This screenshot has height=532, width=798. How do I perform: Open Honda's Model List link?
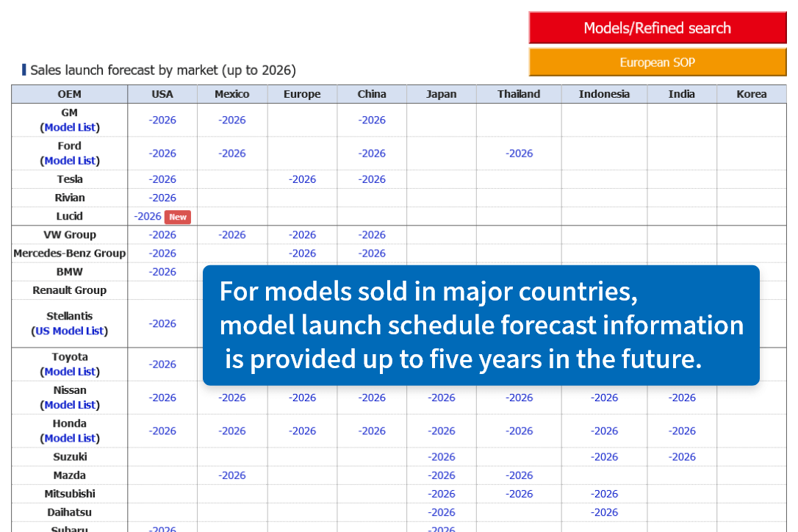click(x=70, y=438)
